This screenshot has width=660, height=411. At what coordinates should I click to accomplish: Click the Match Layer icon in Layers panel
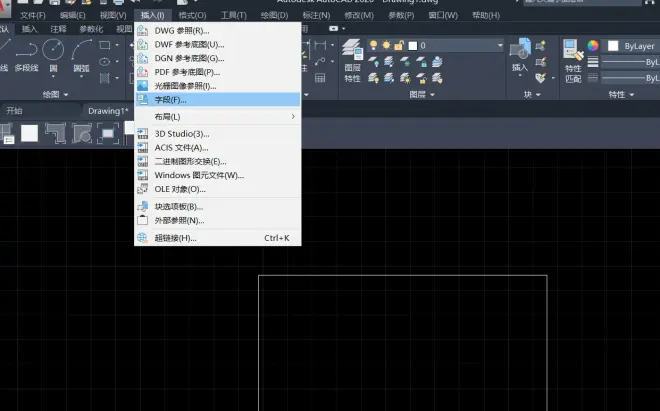437,78
